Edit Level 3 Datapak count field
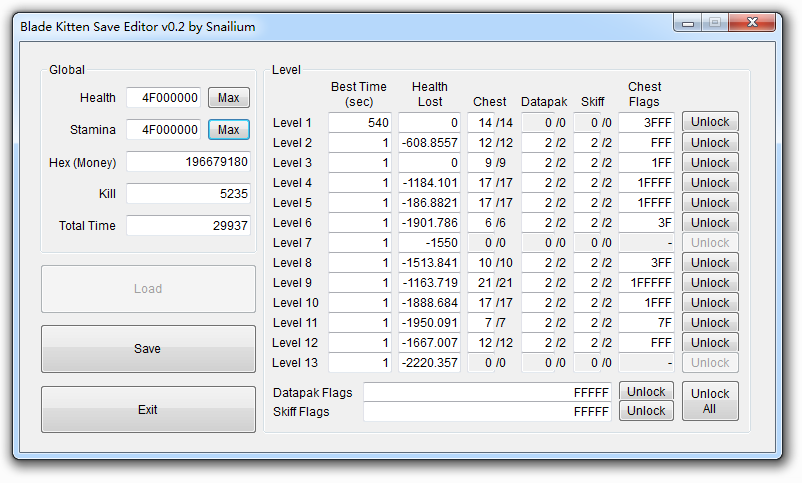This screenshot has height=483, width=802. (539, 163)
